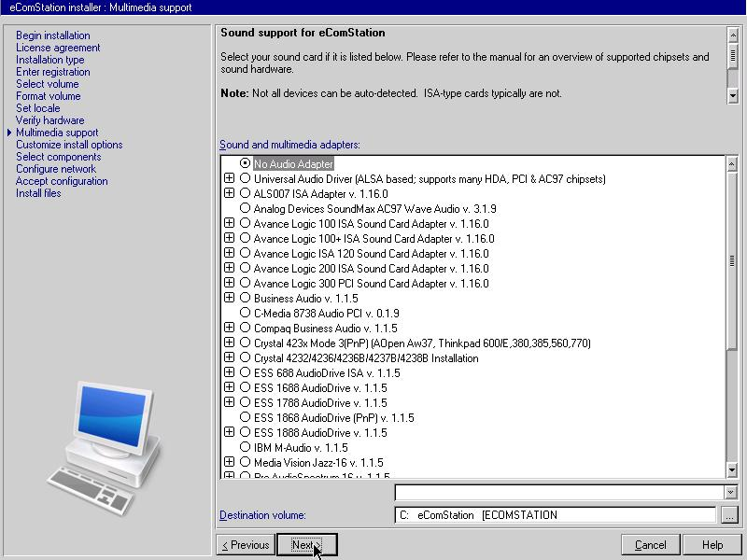Choose ALS007 ISA Adapter radio button

tap(245, 193)
